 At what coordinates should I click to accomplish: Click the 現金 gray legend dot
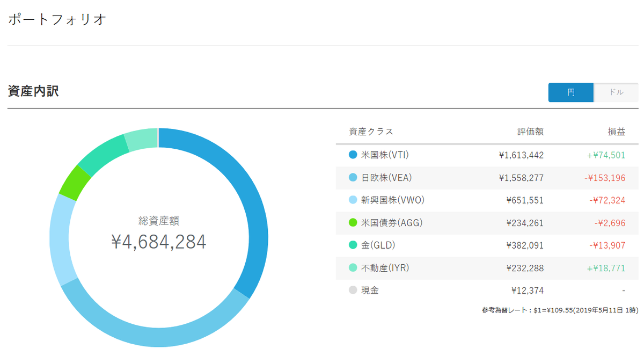(353, 290)
